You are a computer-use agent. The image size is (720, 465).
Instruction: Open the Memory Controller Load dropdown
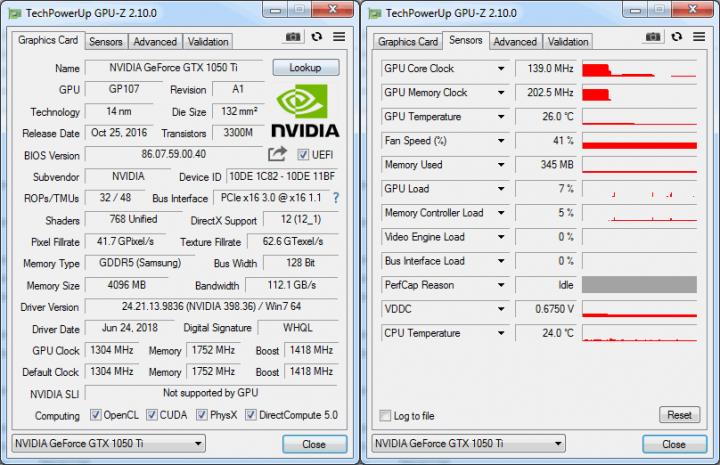(501, 213)
